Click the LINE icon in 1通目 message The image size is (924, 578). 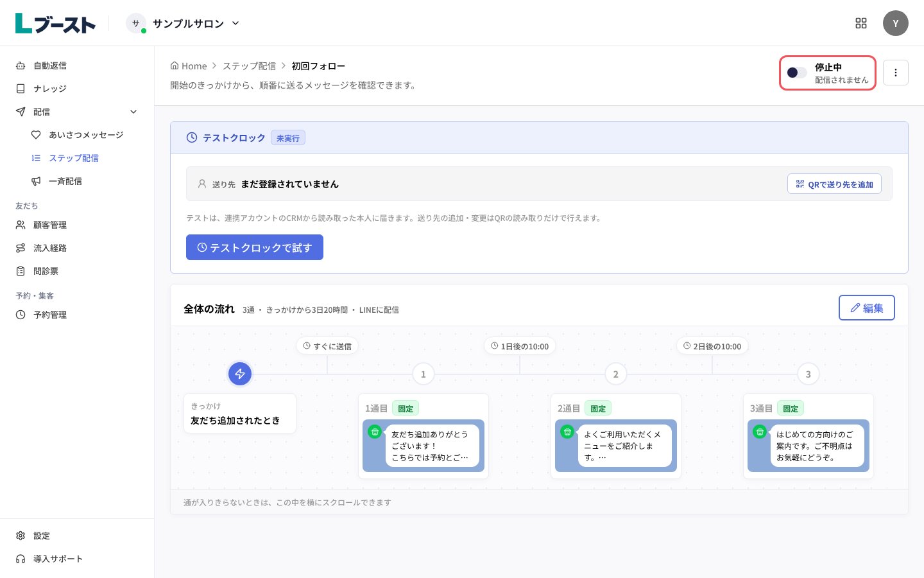click(x=375, y=432)
